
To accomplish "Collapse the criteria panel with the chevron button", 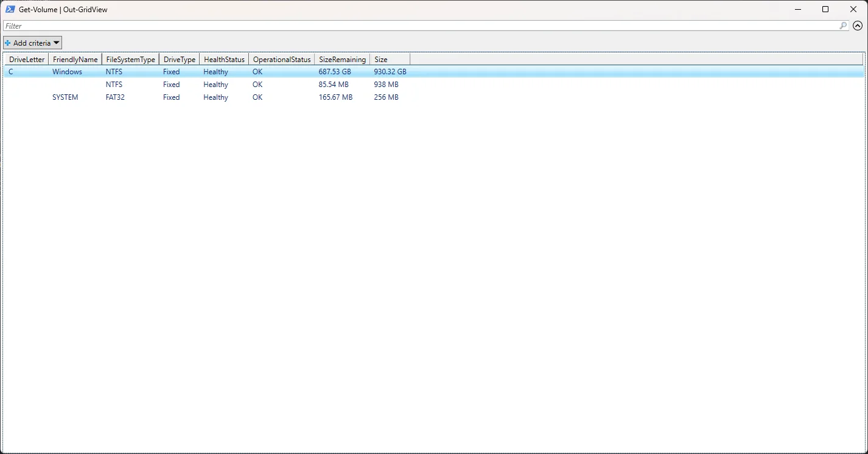I will click(x=858, y=26).
